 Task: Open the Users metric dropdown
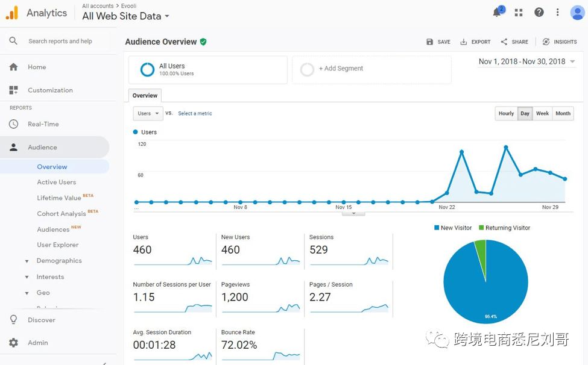pyautogui.click(x=148, y=113)
